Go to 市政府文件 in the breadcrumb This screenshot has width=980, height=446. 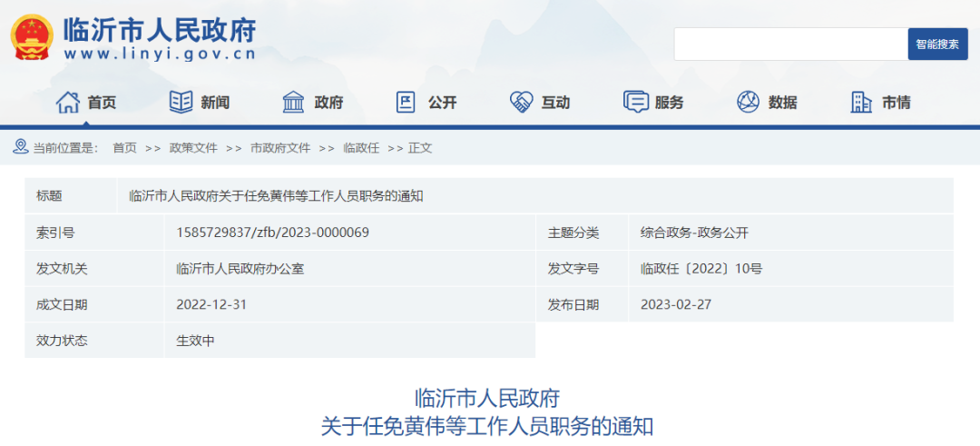[x=280, y=148]
